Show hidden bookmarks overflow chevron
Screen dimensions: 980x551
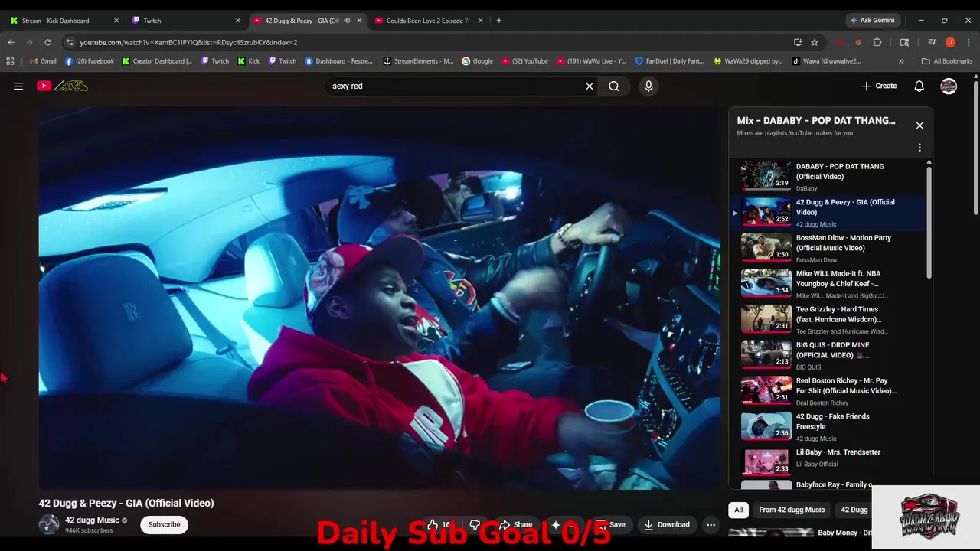901,61
